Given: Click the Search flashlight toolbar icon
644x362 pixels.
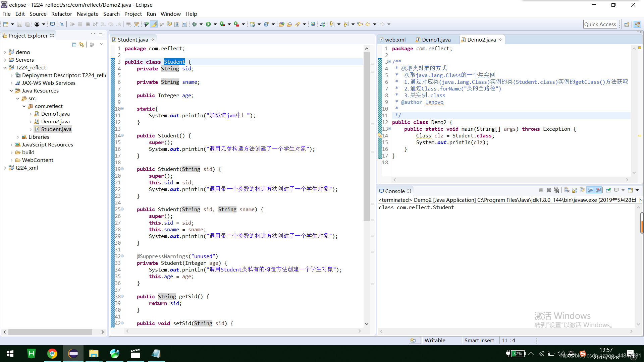Looking at the screenshot, I should pos(298,24).
